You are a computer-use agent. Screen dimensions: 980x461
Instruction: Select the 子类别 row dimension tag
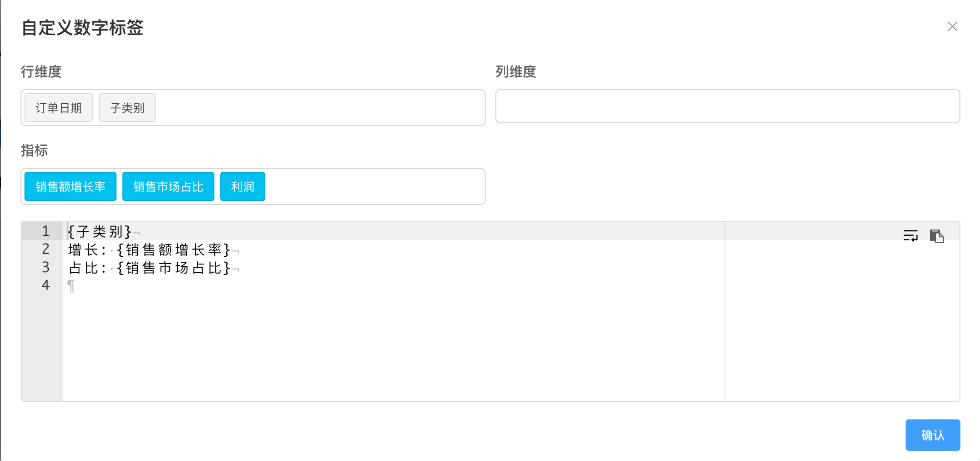click(x=127, y=108)
